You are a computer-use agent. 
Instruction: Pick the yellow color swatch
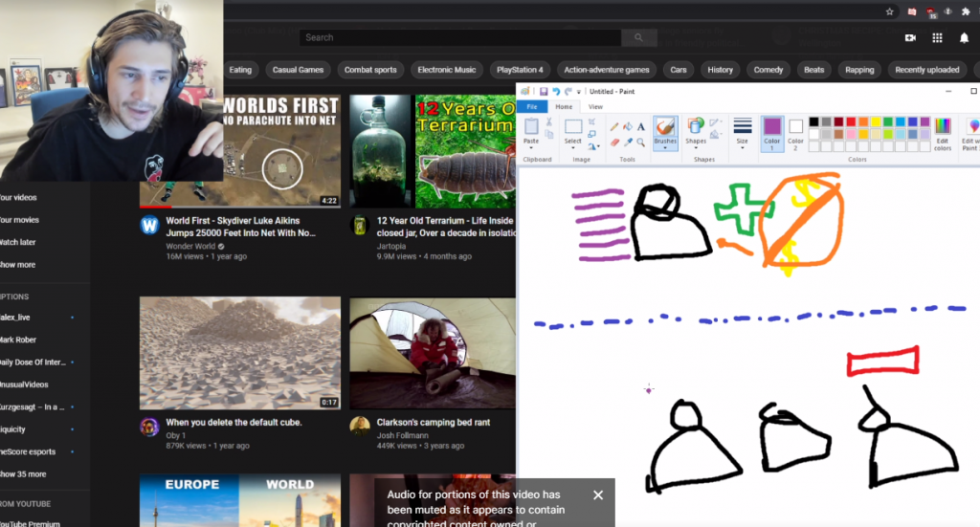[876, 121]
